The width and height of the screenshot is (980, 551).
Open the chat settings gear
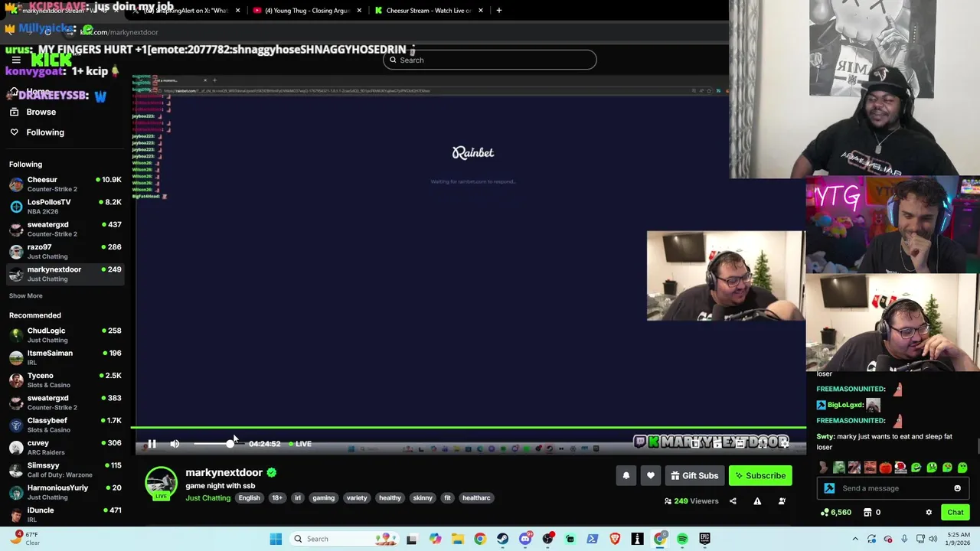click(x=929, y=513)
